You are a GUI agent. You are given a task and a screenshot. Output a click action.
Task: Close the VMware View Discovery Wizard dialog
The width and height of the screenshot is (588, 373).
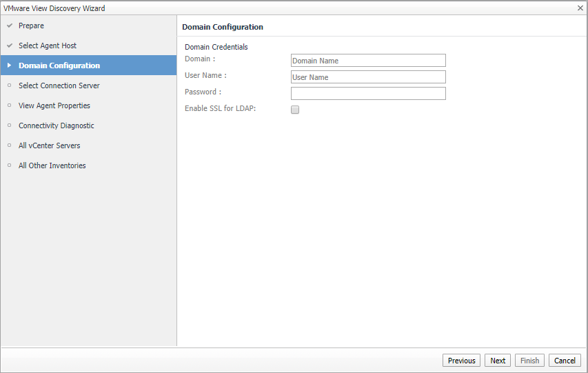(x=580, y=8)
